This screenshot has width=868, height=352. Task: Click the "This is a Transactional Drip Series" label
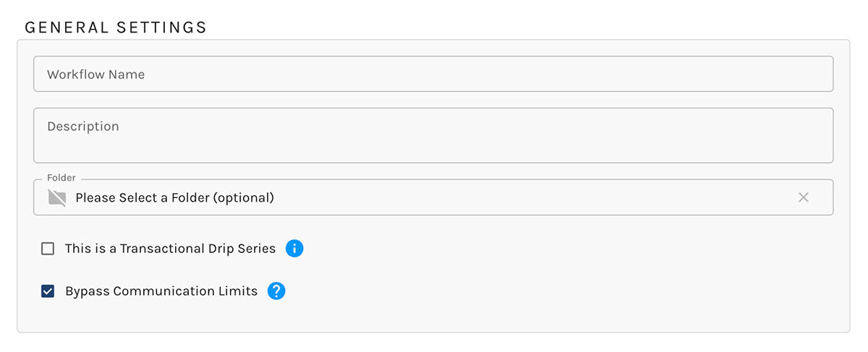[170, 249]
